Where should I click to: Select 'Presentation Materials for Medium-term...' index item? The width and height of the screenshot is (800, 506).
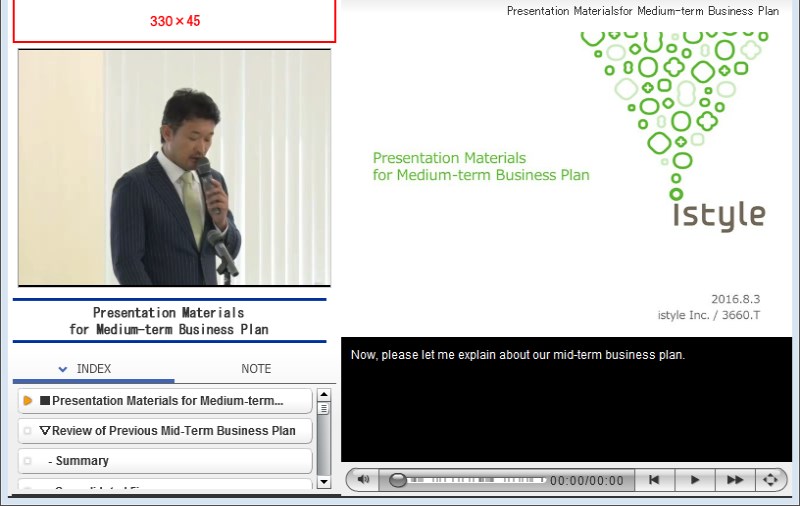coord(165,401)
